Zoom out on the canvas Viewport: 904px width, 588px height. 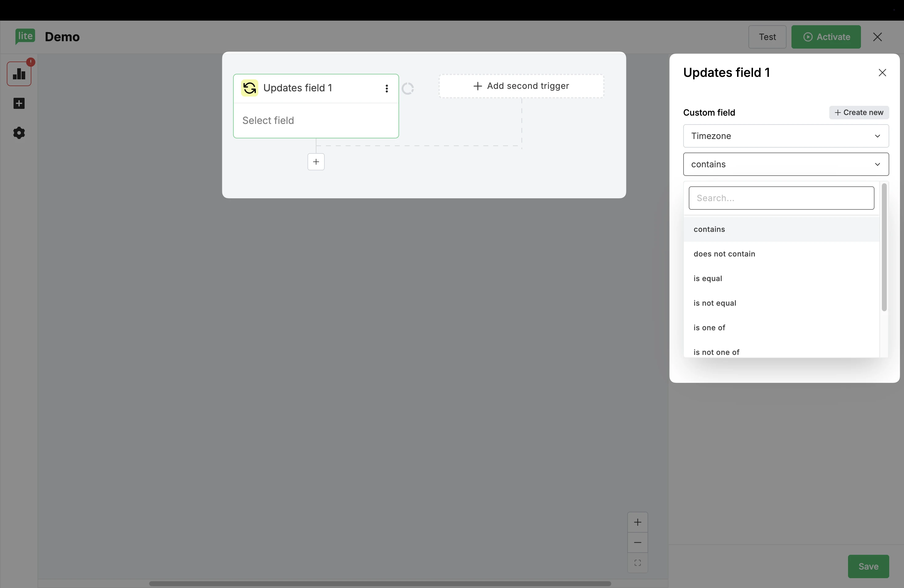coord(637,542)
